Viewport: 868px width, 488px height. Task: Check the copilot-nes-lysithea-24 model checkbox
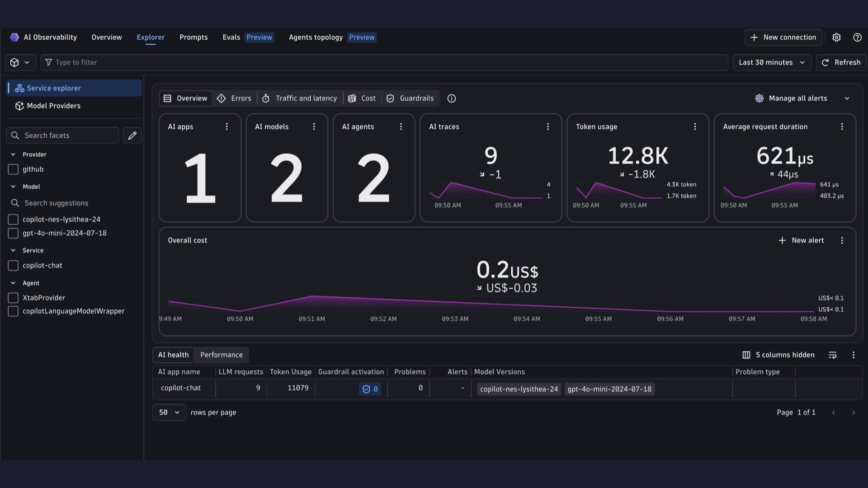13,220
